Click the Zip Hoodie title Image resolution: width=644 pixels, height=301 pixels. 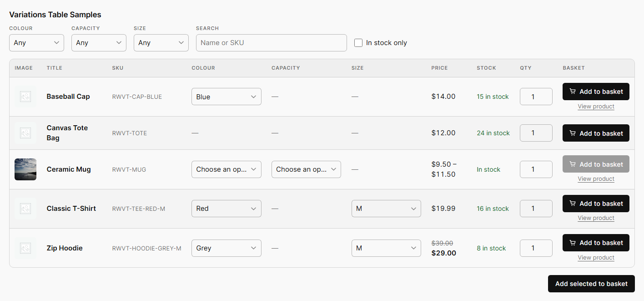(x=65, y=248)
